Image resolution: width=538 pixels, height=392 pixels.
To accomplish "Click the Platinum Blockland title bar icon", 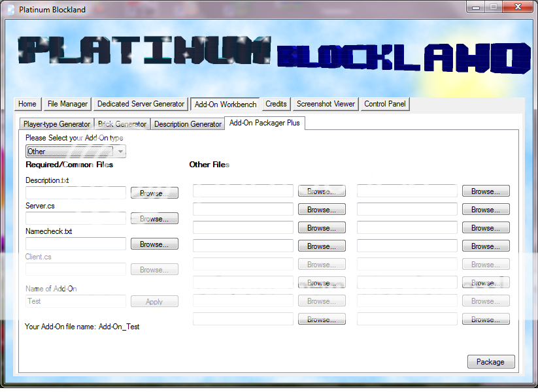I will pyautogui.click(x=10, y=9).
